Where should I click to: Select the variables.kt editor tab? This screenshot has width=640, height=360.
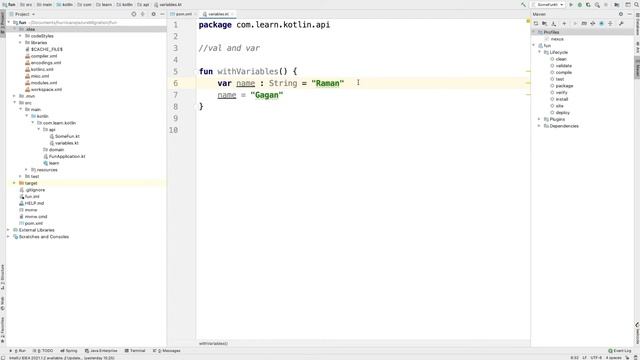click(x=218, y=14)
